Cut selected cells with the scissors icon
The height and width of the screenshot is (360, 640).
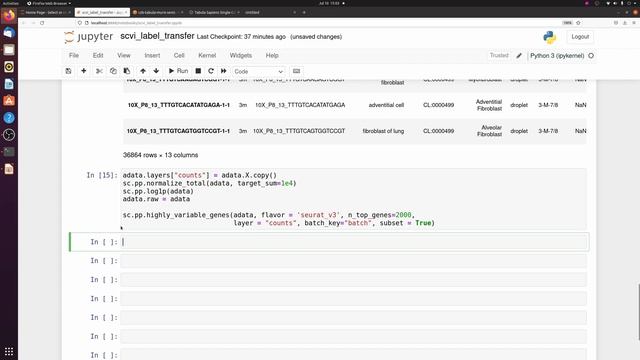click(99, 71)
